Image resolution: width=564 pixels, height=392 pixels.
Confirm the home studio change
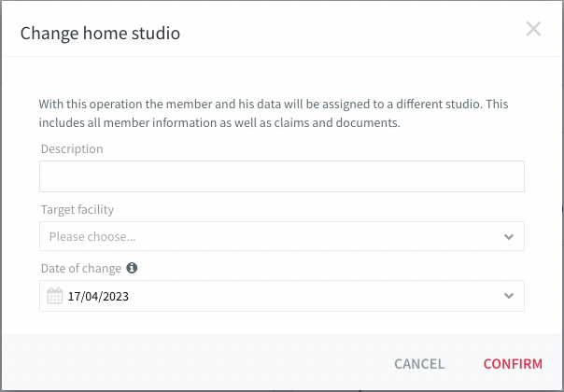pyautogui.click(x=513, y=364)
